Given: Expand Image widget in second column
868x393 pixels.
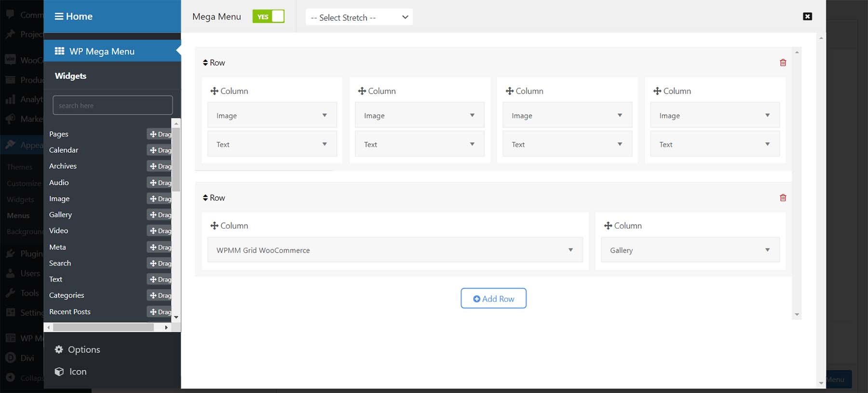Looking at the screenshot, I should pyautogui.click(x=472, y=115).
